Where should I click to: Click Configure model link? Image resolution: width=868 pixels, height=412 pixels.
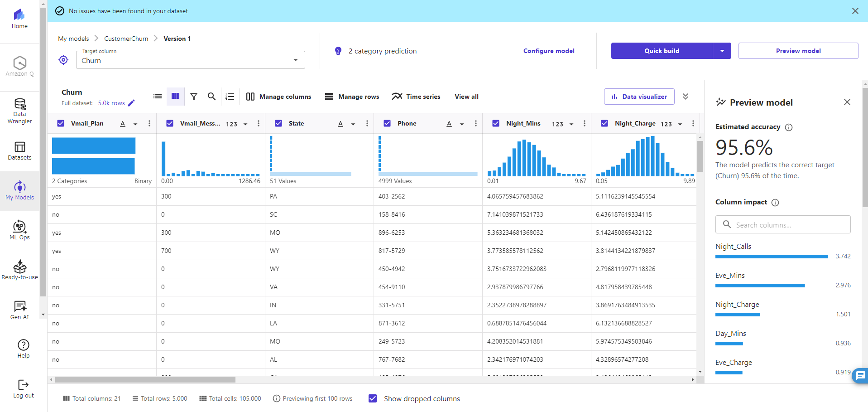pyautogui.click(x=549, y=51)
